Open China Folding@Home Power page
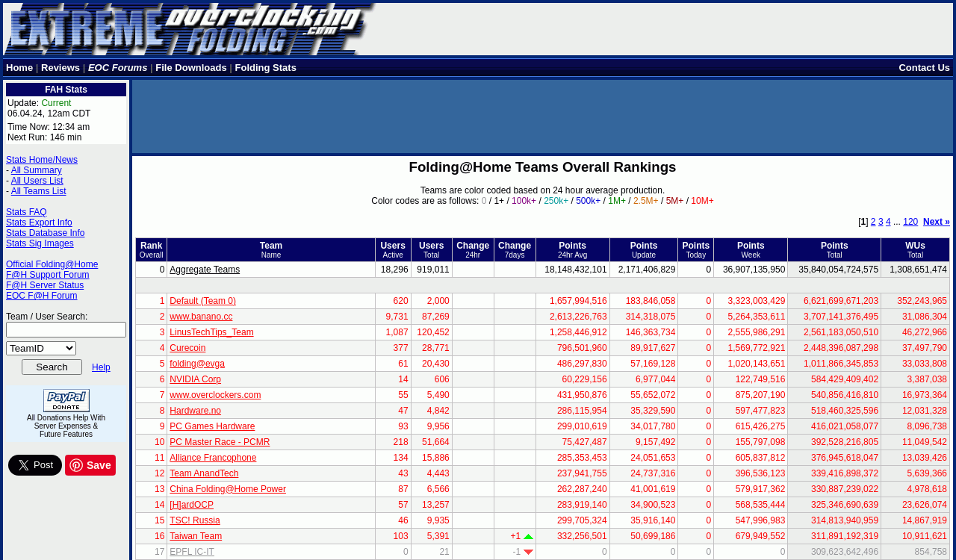956x560 pixels. pos(228,489)
